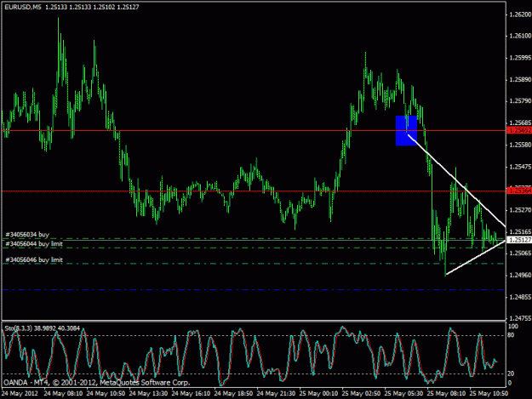Select the #34056044 buy limit order label

tap(34, 244)
